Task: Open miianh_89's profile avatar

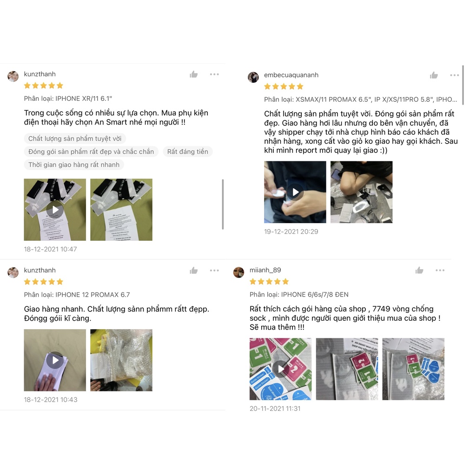Action: click(x=238, y=272)
